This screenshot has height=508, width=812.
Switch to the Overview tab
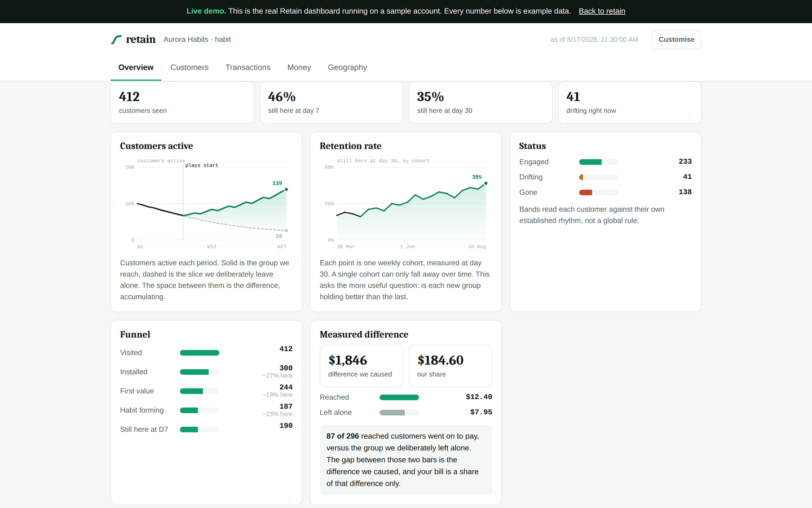pos(136,68)
